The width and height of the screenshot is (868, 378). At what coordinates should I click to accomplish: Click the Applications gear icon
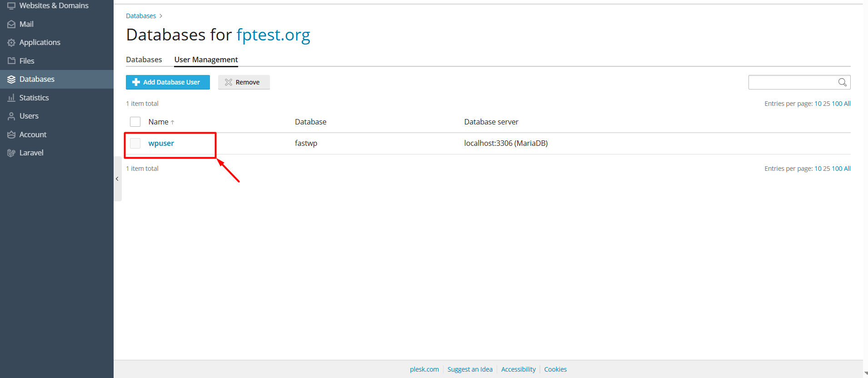click(x=11, y=42)
